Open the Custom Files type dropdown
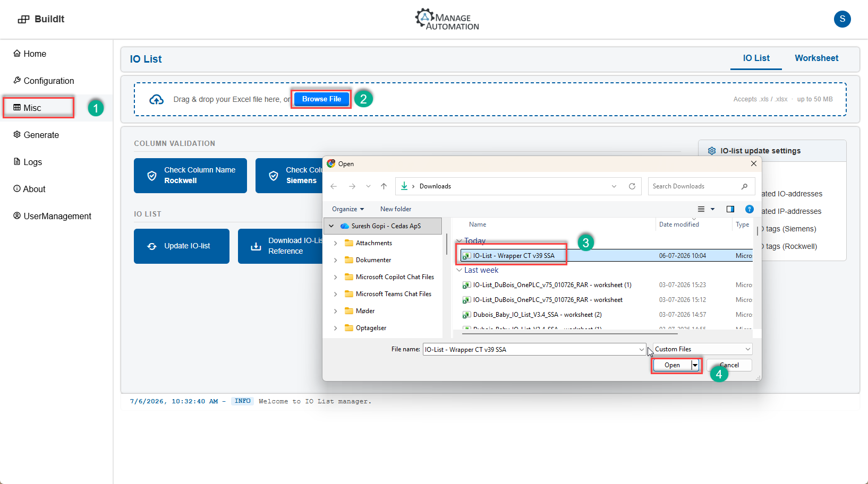This screenshot has height=484, width=868. [x=702, y=349]
